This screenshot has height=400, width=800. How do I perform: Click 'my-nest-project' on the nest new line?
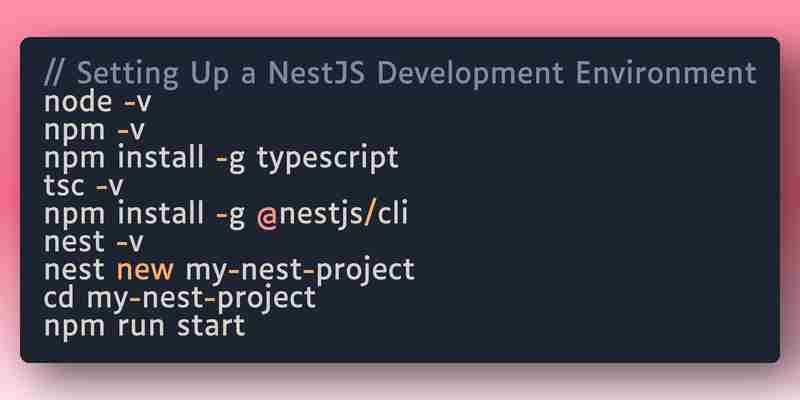[300, 270]
